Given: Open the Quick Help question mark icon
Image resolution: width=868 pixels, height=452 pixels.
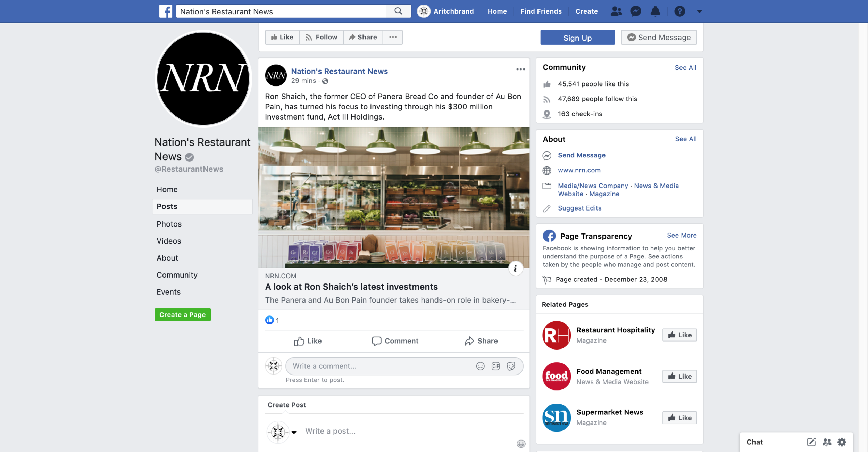Looking at the screenshot, I should (679, 11).
